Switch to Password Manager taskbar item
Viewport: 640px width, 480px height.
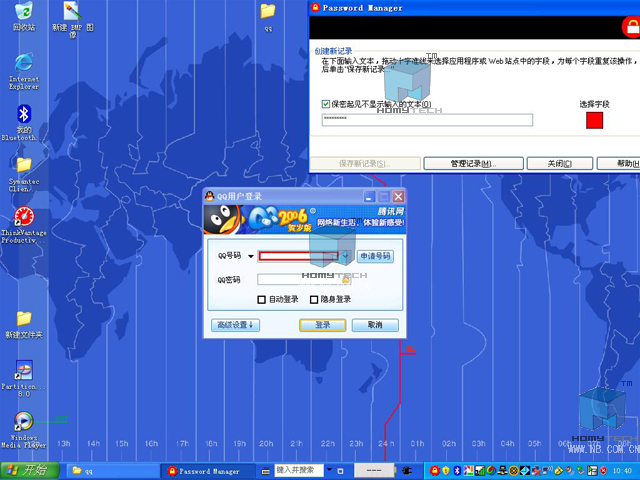[210, 470]
